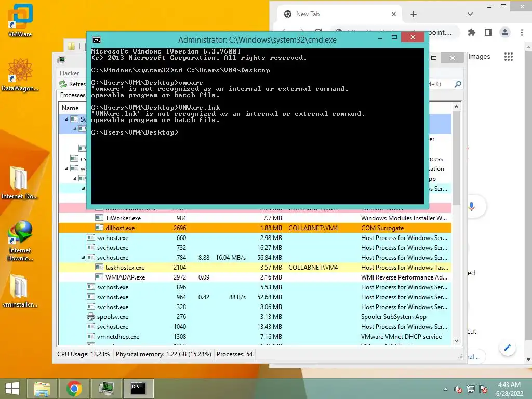
Task: Select the Internet_Do... folder on desktop
Action: (19, 182)
